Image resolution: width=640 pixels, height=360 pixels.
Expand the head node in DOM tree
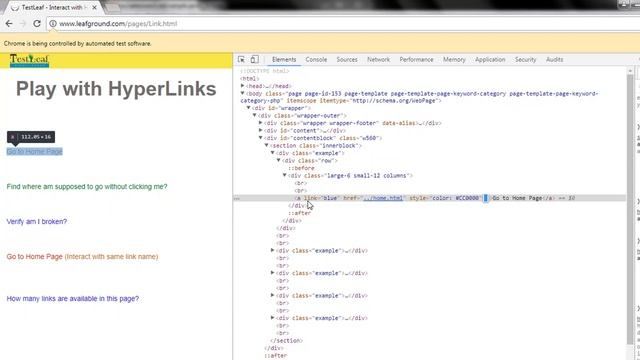click(x=242, y=86)
